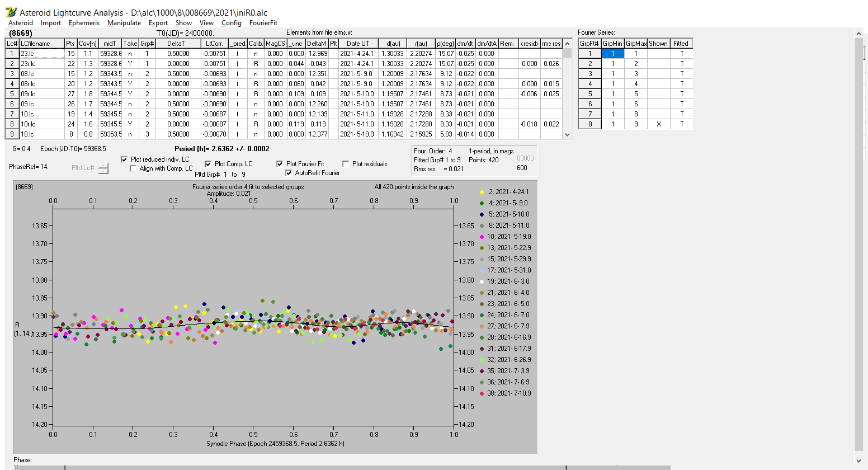Click the X in Shown column, Fourier row 8
Image resolution: width=868 pixels, height=470 pixels.
point(658,124)
